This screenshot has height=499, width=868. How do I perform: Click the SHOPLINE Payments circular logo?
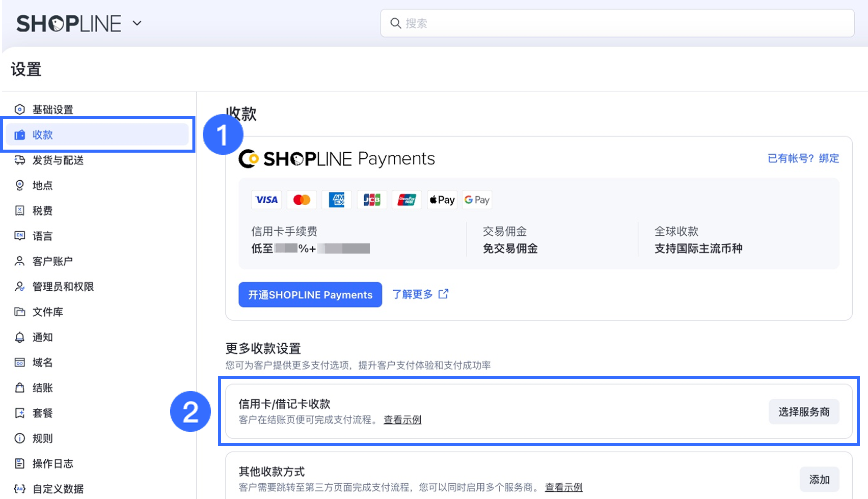click(249, 159)
